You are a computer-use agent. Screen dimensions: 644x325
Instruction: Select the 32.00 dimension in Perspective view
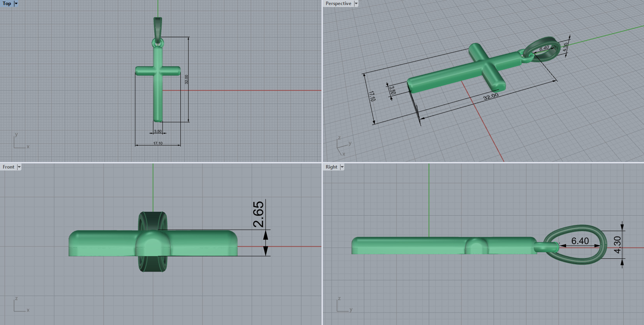491,96
